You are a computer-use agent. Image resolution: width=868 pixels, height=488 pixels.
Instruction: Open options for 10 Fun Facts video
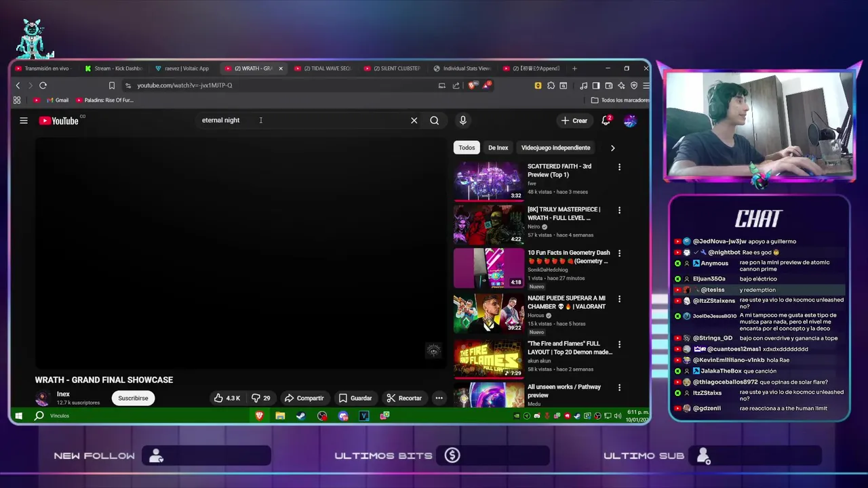(x=619, y=253)
